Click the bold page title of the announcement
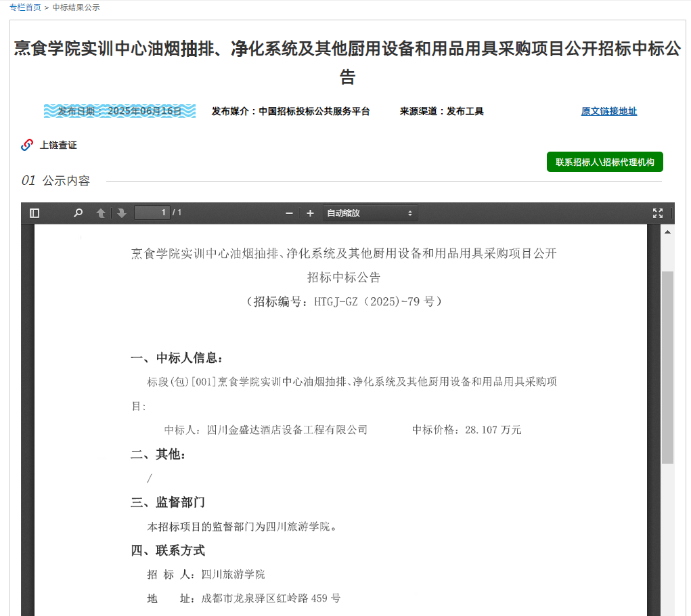 pyautogui.click(x=347, y=62)
